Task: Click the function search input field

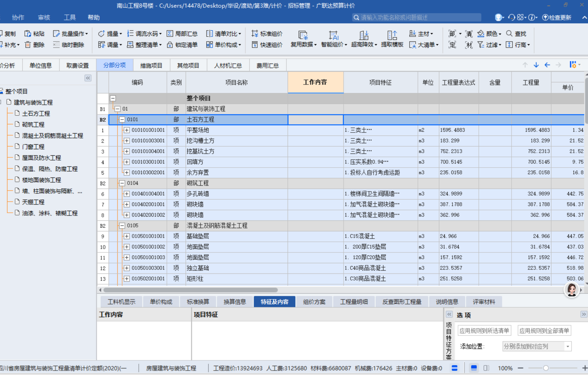Action: click(x=416, y=17)
